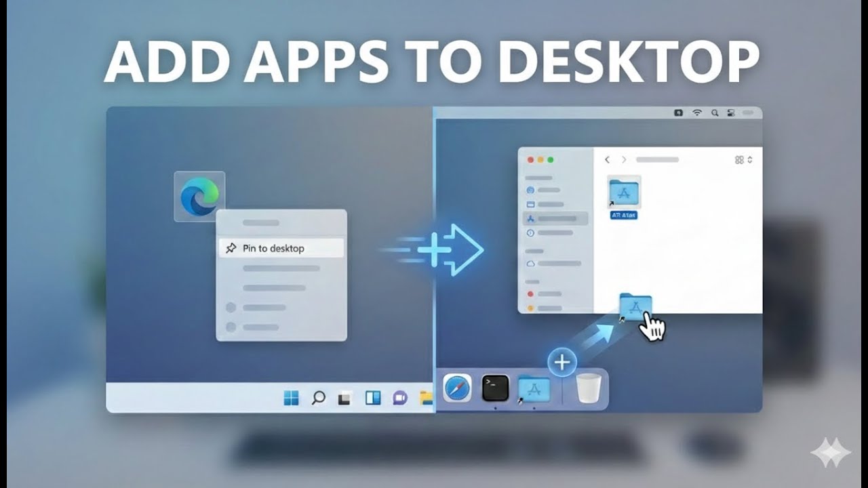Go back with the Finder back chevron
Screen dimensions: 868x488
(607, 160)
